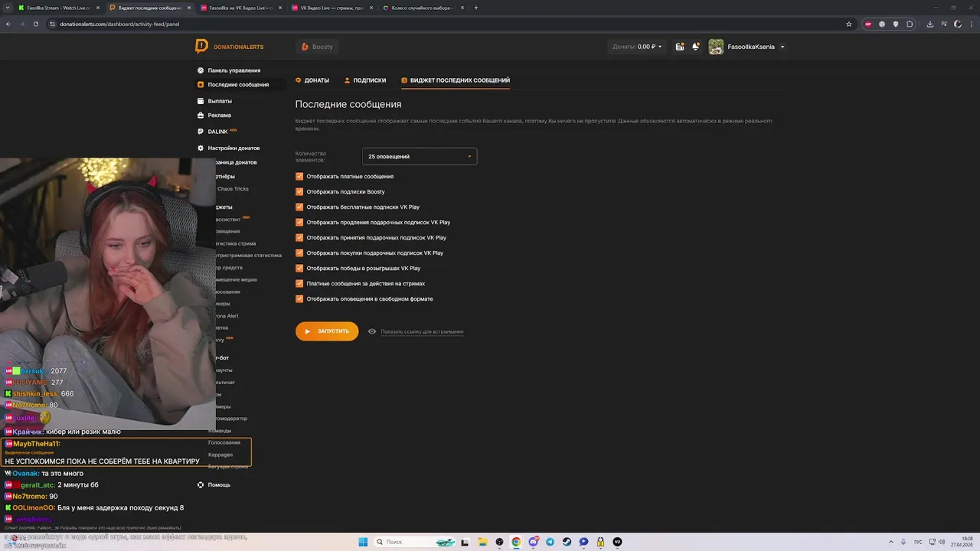This screenshot has width=980, height=551.
Task: Select Виджет последних сообщений tab
Action: click(x=456, y=80)
